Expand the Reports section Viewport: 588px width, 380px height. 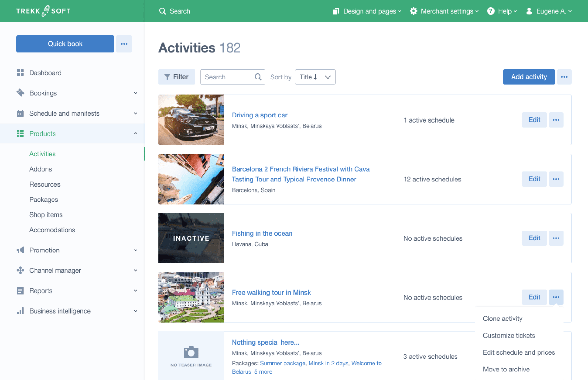(136, 291)
